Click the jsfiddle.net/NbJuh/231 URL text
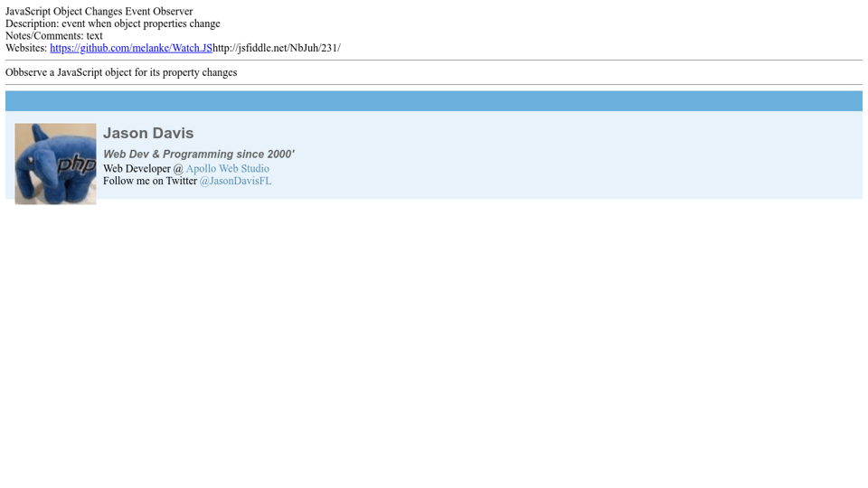Viewport: 868px width, 488px height. pyautogui.click(x=276, y=48)
